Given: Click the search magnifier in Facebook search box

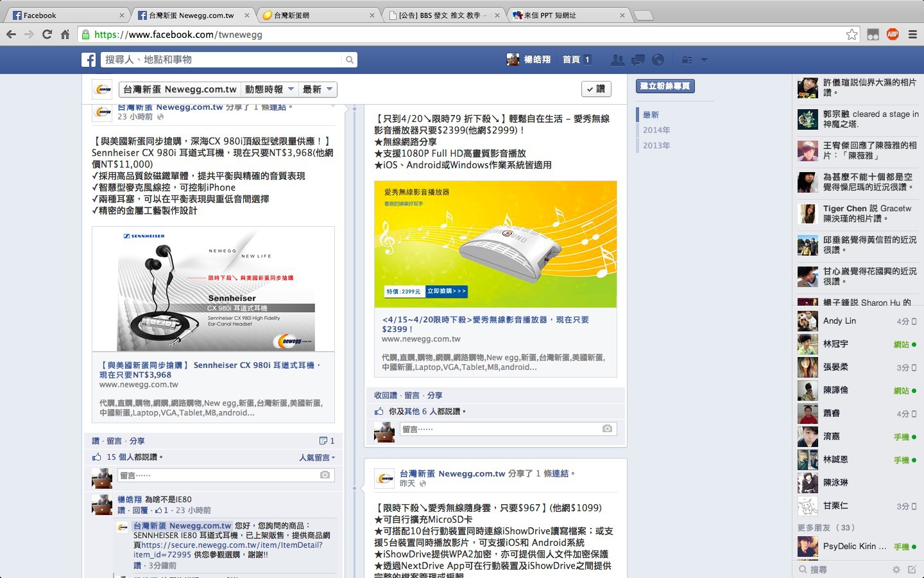Looking at the screenshot, I should [350, 60].
